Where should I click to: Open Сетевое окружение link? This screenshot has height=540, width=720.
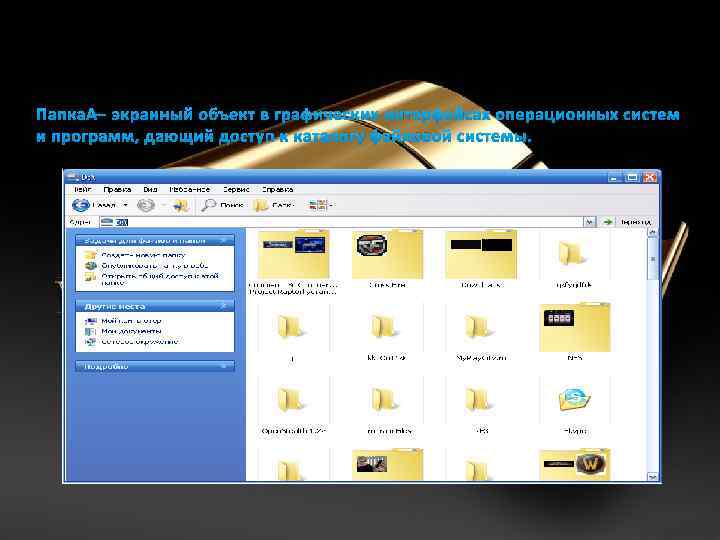click(139, 341)
